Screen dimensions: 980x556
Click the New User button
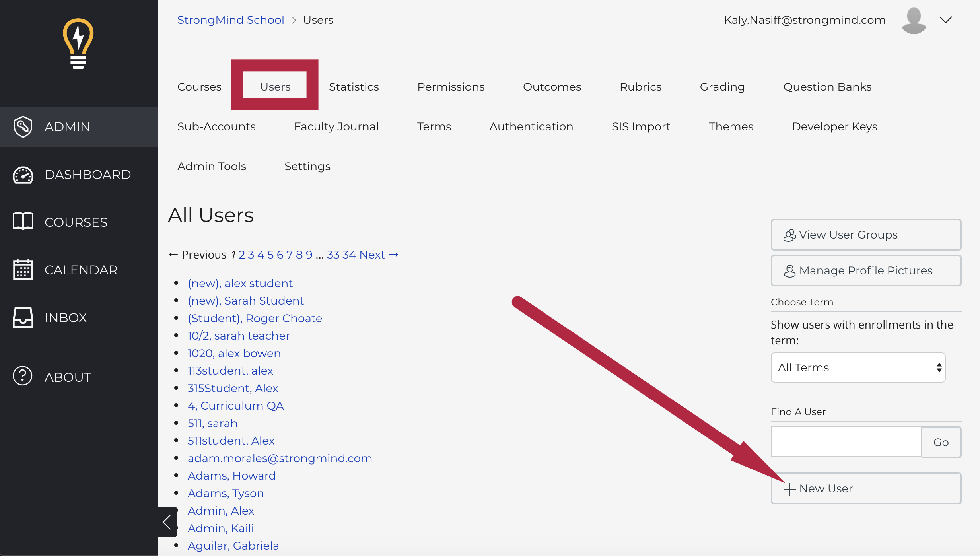pos(866,488)
